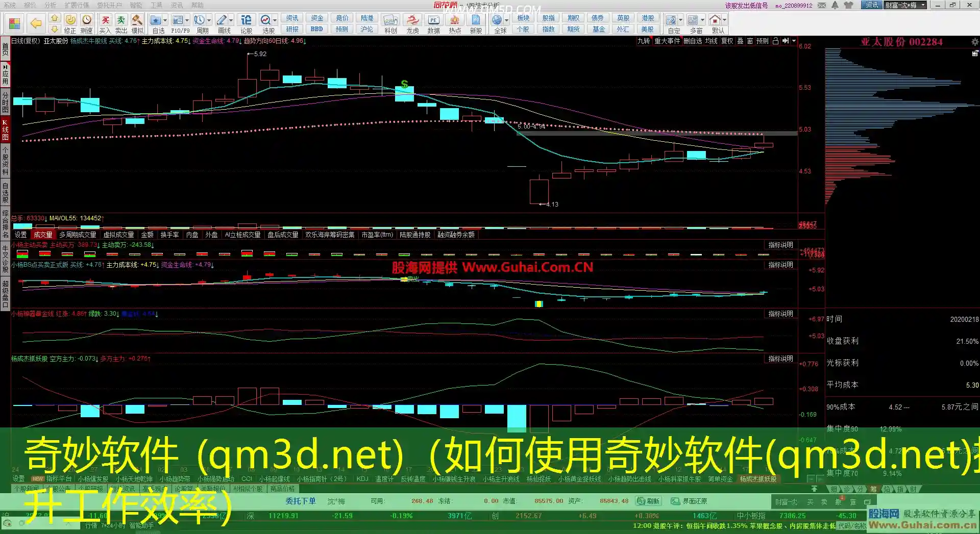Click the 买入 buy icon
Viewport: 980px width, 534px height.
coord(105,24)
